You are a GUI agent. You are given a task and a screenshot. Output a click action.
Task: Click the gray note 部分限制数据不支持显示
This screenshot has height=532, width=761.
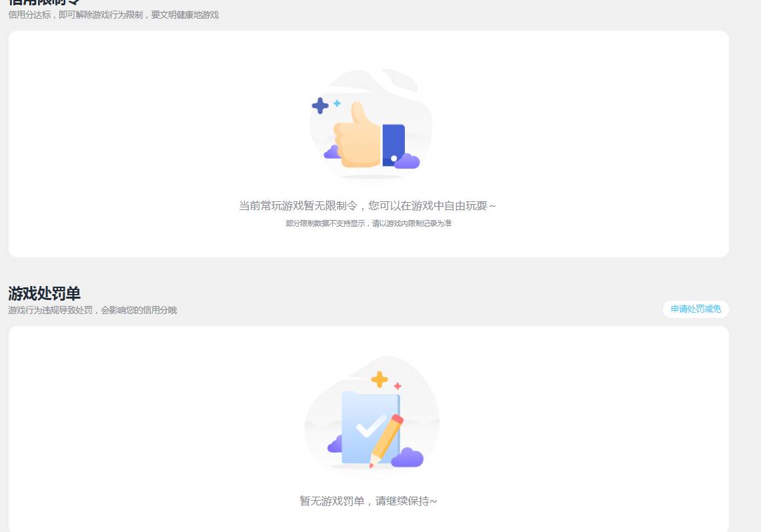point(369,223)
